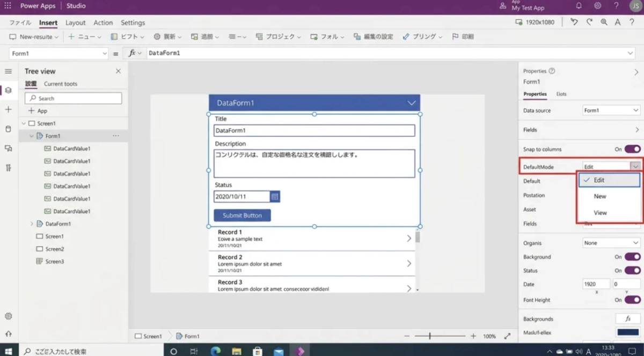This screenshot has width=644, height=356.
Task: Open the notifications bell icon
Action: (579, 6)
